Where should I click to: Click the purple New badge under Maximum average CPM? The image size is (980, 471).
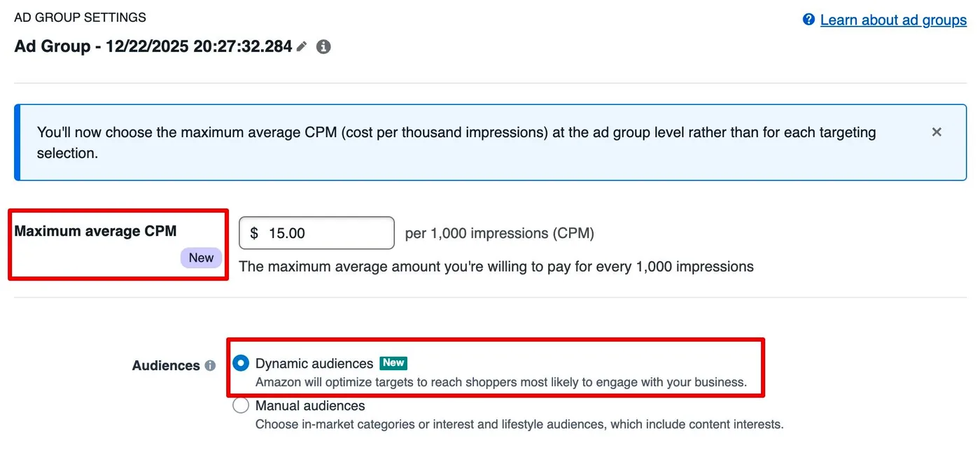pyautogui.click(x=201, y=258)
